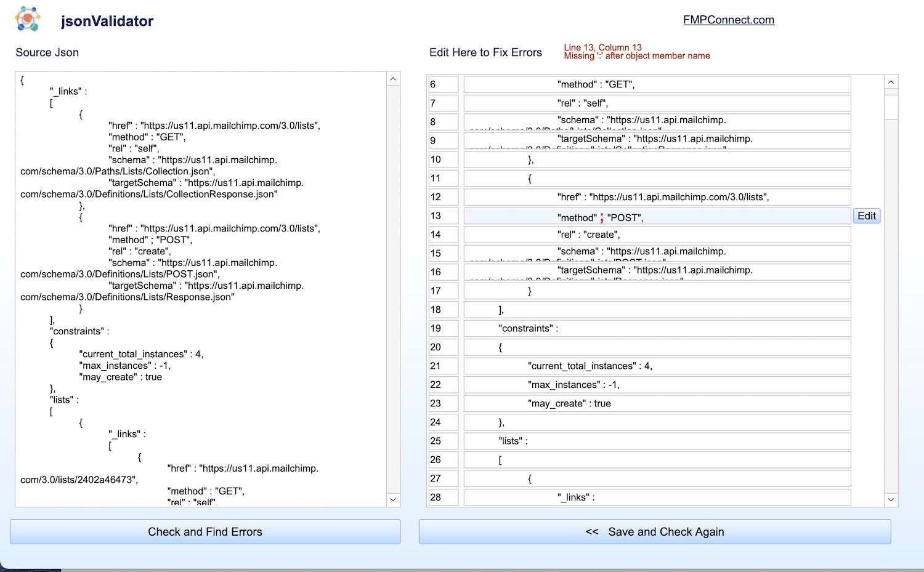Screen dimensions: 924x572
Task: Click the "Missing ':' after object member name" error text
Action: pyautogui.click(x=637, y=56)
